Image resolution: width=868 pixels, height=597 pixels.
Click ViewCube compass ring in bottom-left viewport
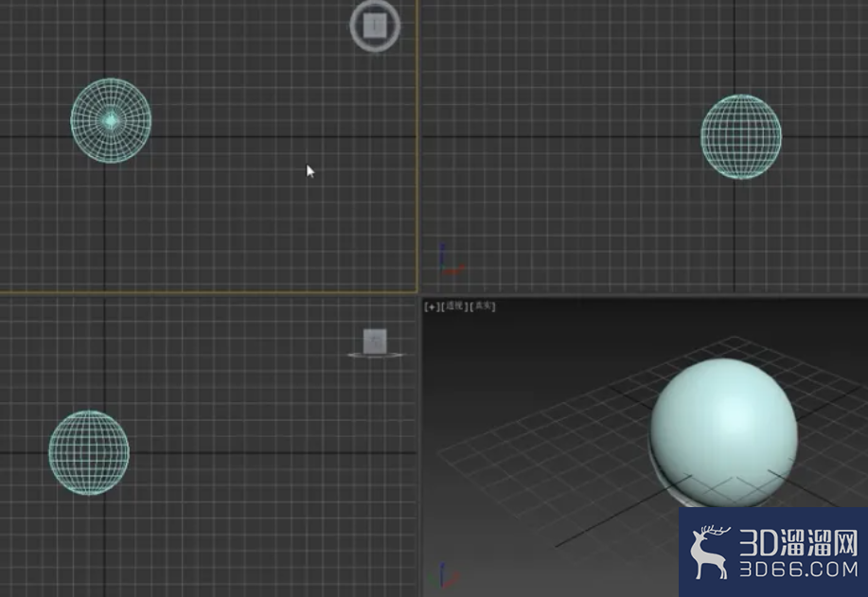[x=376, y=355]
